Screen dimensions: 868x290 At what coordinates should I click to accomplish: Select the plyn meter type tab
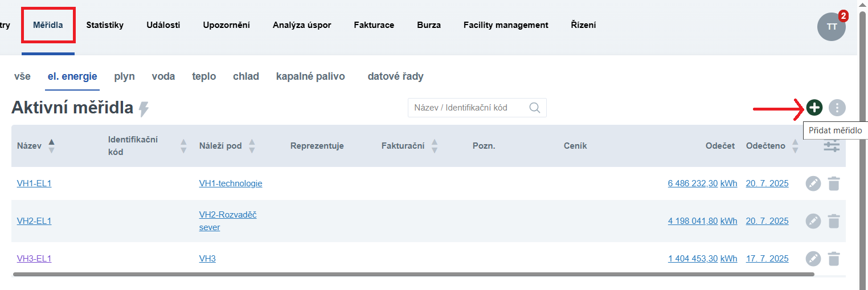(x=124, y=76)
